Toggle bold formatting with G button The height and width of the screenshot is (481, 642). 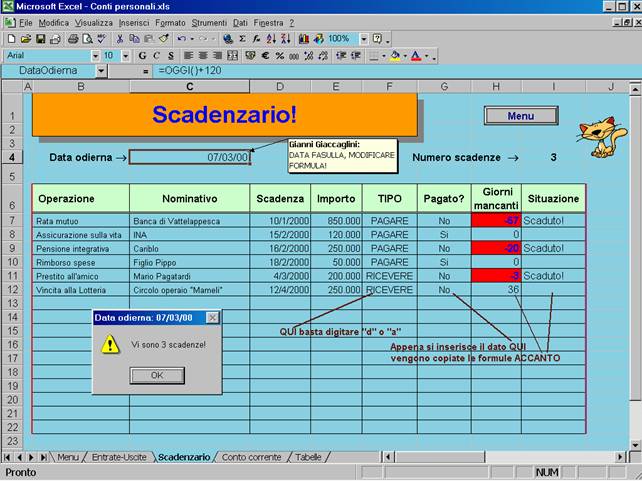point(143,56)
